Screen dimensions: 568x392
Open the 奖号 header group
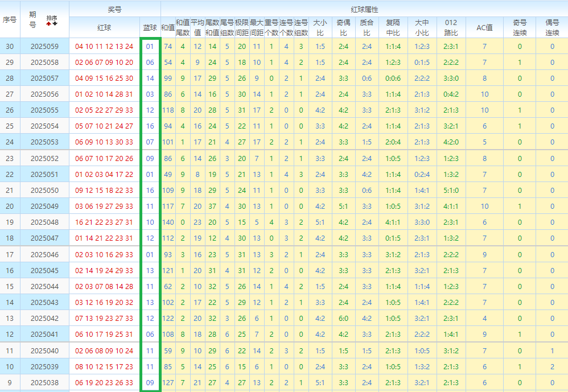pos(115,10)
